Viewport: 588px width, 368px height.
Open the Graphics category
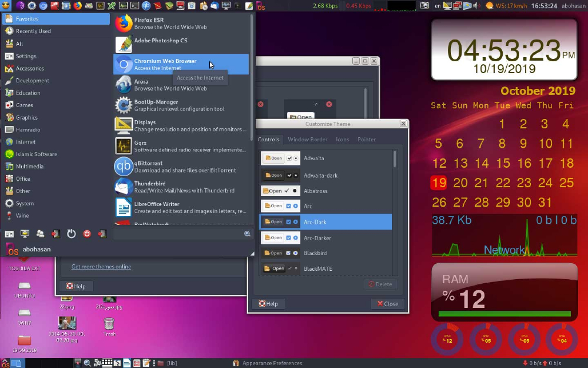[56, 118]
